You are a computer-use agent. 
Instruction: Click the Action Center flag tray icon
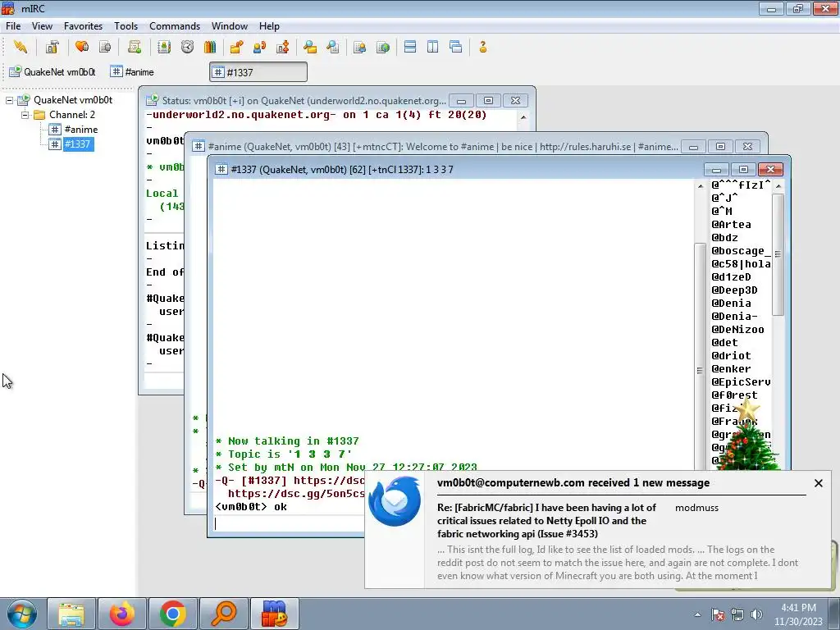718,614
